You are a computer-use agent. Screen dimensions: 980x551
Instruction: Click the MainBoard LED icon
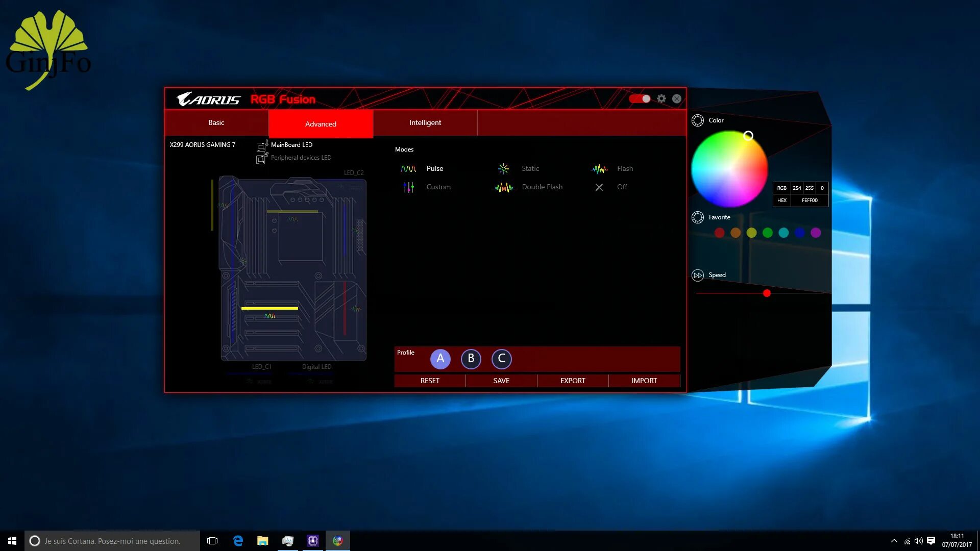point(261,146)
